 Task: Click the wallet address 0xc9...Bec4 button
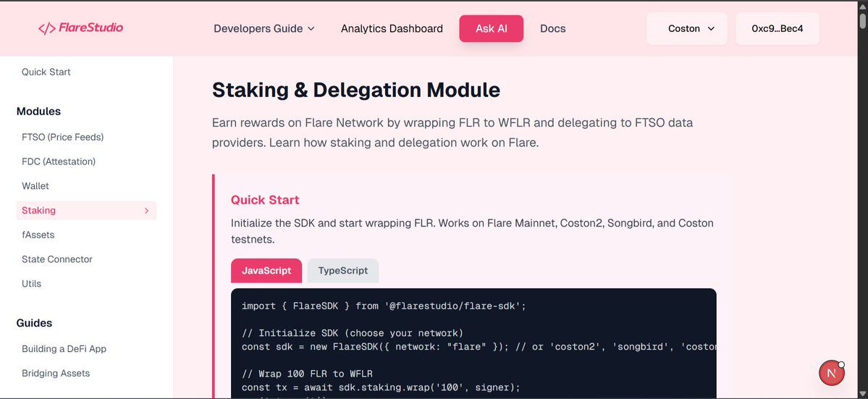point(778,28)
